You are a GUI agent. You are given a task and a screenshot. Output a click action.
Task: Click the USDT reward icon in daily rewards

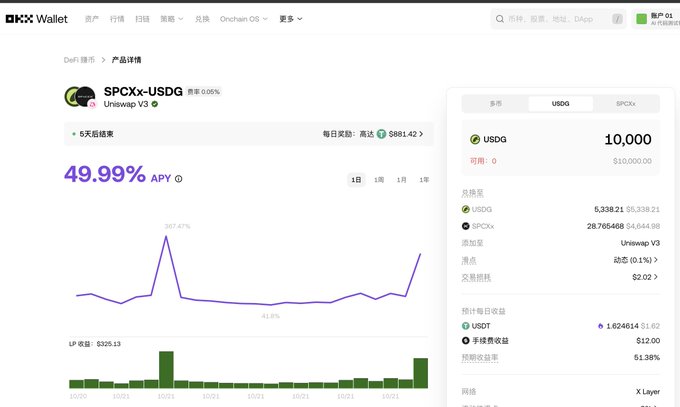click(381, 134)
